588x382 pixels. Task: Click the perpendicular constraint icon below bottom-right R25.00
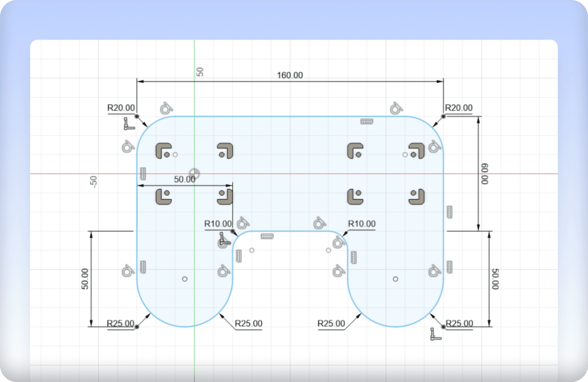[435, 334]
